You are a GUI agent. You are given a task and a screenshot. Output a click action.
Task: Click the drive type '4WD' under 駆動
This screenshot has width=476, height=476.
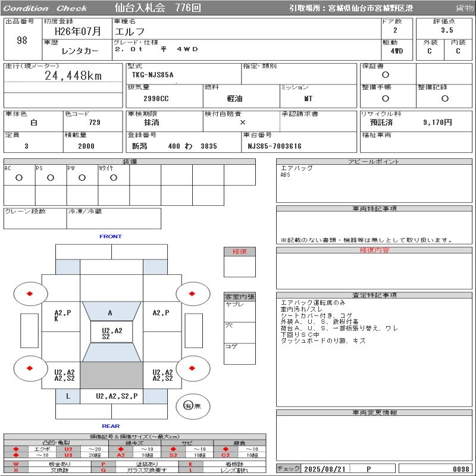pos(397,51)
